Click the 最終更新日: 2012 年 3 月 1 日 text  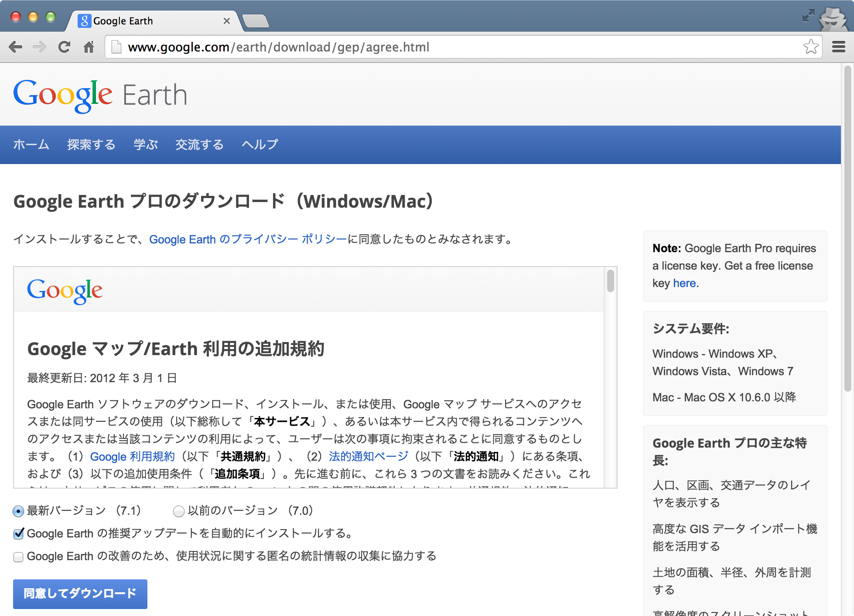(x=102, y=378)
